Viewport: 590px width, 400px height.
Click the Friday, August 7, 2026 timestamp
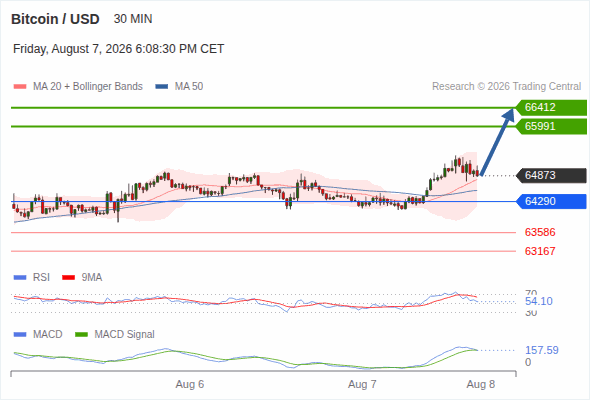coord(119,49)
